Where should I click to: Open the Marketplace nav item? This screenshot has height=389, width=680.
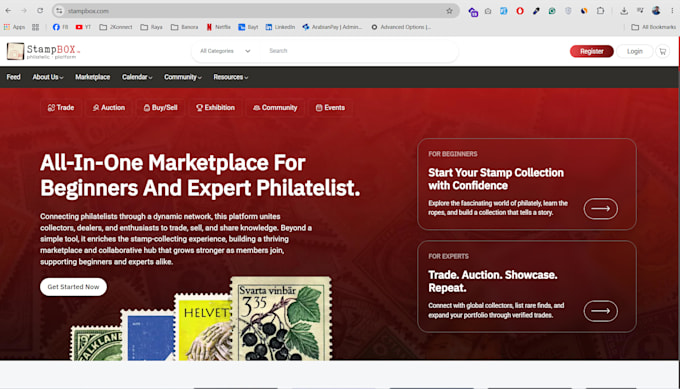pyautogui.click(x=92, y=77)
